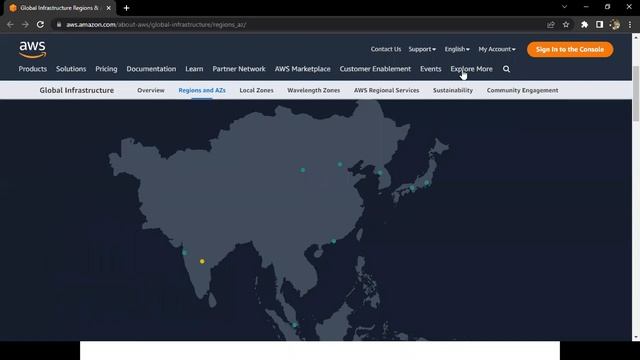Screen dimensions: 640x360
Task: Go forward in browser history
Action: pyautogui.click(x=25, y=24)
